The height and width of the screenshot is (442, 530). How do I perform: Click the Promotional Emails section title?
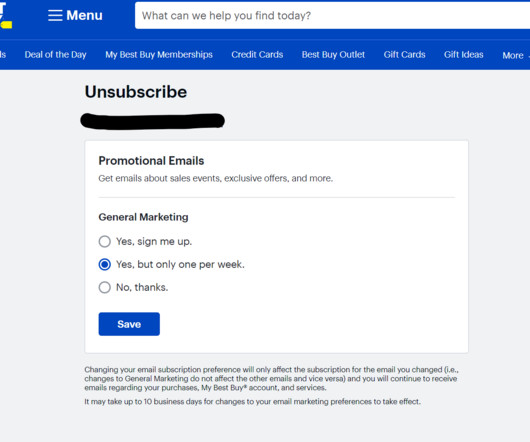click(151, 161)
